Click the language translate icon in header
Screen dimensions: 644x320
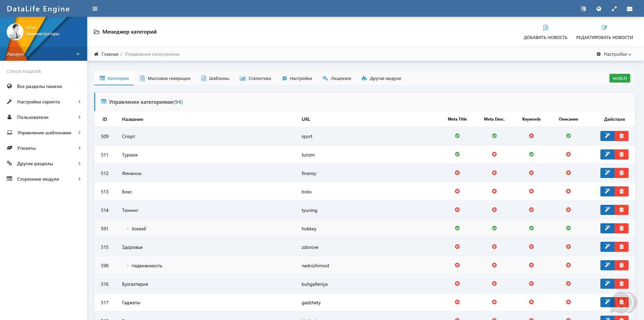coord(583,9)
